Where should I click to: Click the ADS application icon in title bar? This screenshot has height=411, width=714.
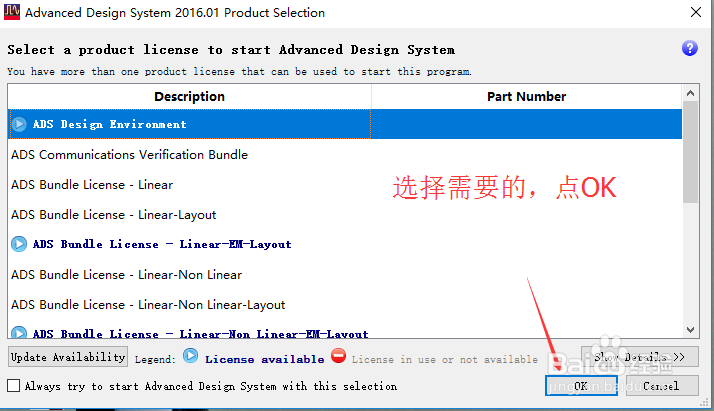point(12,12)
